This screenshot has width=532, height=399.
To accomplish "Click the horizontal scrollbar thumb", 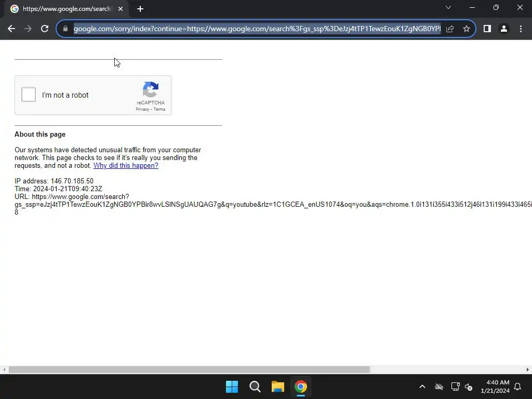I will (189, 369).
